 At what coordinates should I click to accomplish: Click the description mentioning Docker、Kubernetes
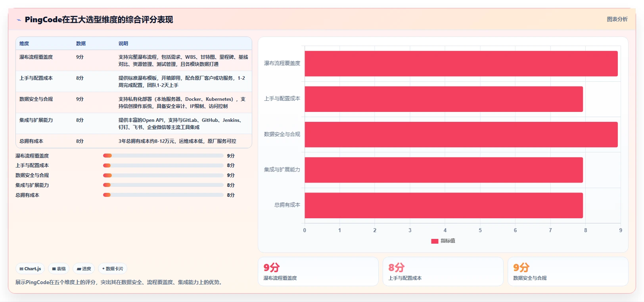pyautogui.click(x=182, y=103)
